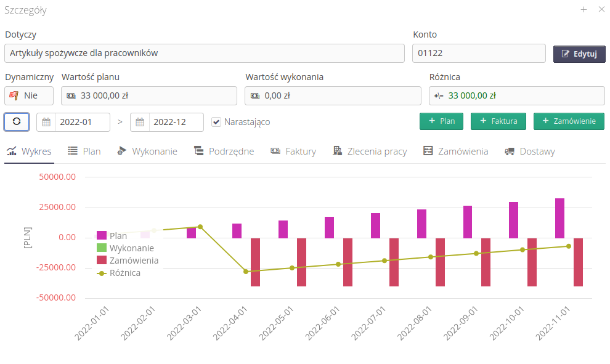Viewport: 610px width, 364px height.
Task: Uncheck the Narastająco checkbox
Action: pos(216,121)
